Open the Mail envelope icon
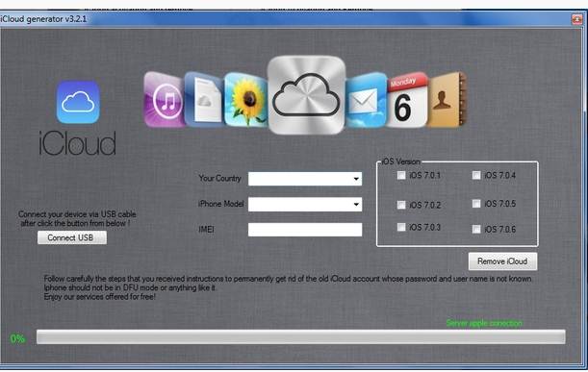 point(366,100)
